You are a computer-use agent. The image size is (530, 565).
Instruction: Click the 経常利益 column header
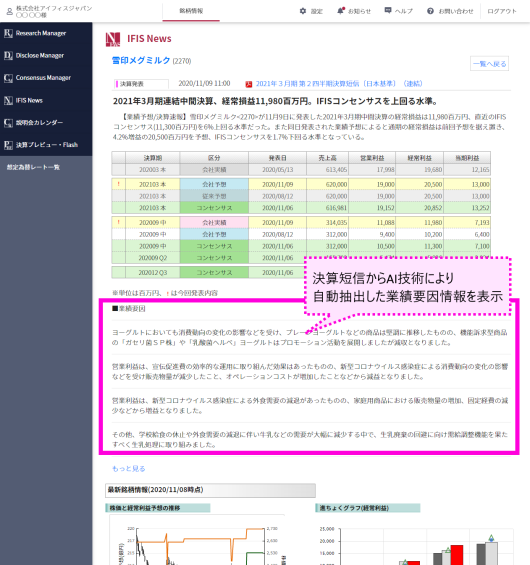click(419, 158)
